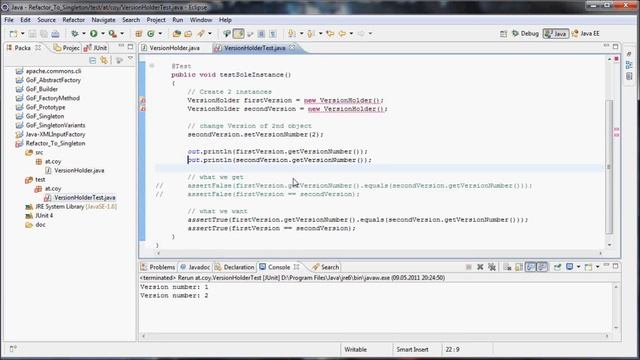Click the Open Type icon
640x360 pixels.
point(177,33)
